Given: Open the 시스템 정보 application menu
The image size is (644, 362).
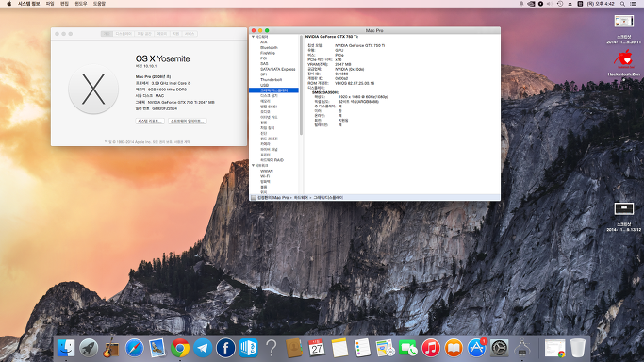Looking at the screenshot, I should click(x=28, y=4).
